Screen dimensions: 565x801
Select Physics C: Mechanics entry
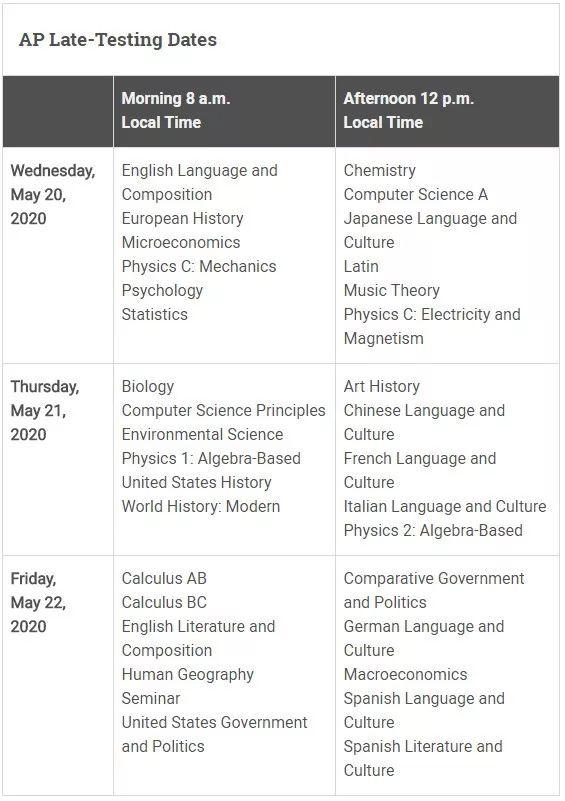pyautogui.click(x=199, y=267)
